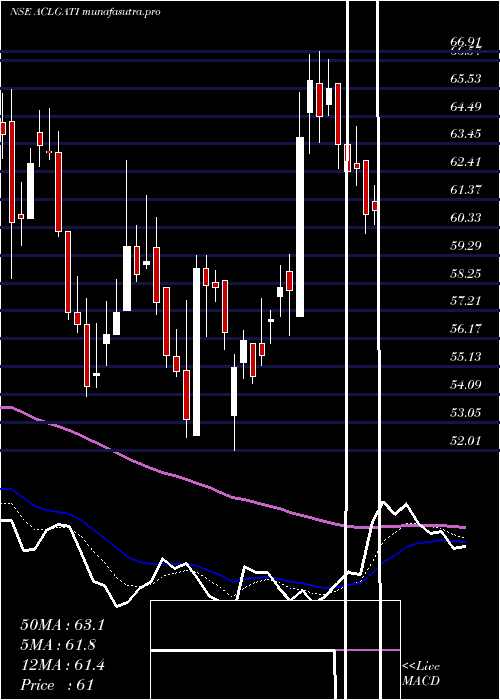Viewport: 500px width, 700px height.
Task: Select the 56.17 price axis label
Action: pyautogui.click(x=466, y=329)
